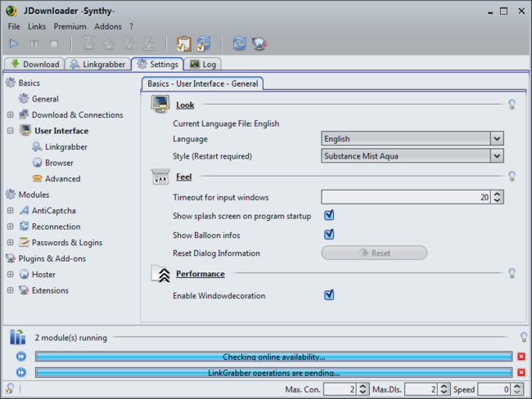The image size is (532, 399).
Task: Cancel the LinkGrabber operations pending task
Action: (521, 373)
